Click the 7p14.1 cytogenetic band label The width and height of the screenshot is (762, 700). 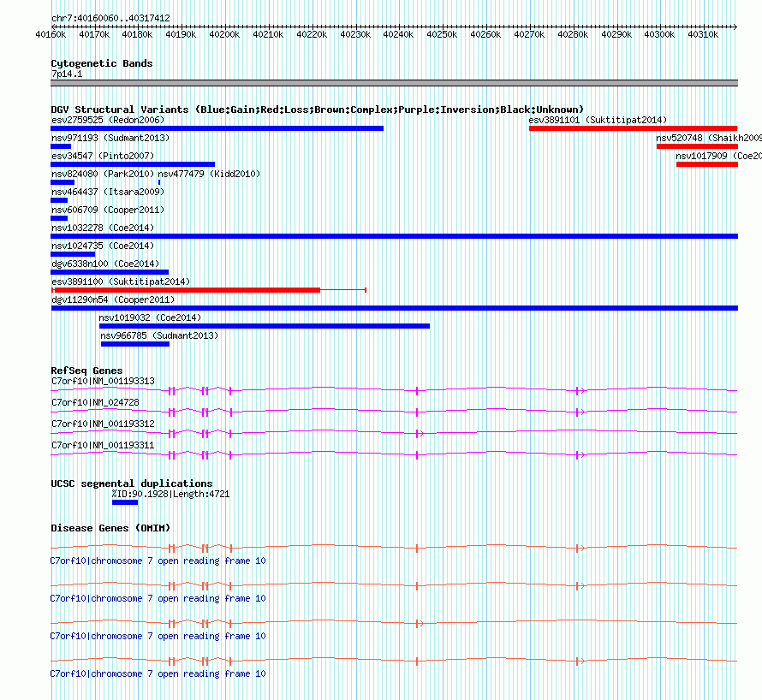67,74
